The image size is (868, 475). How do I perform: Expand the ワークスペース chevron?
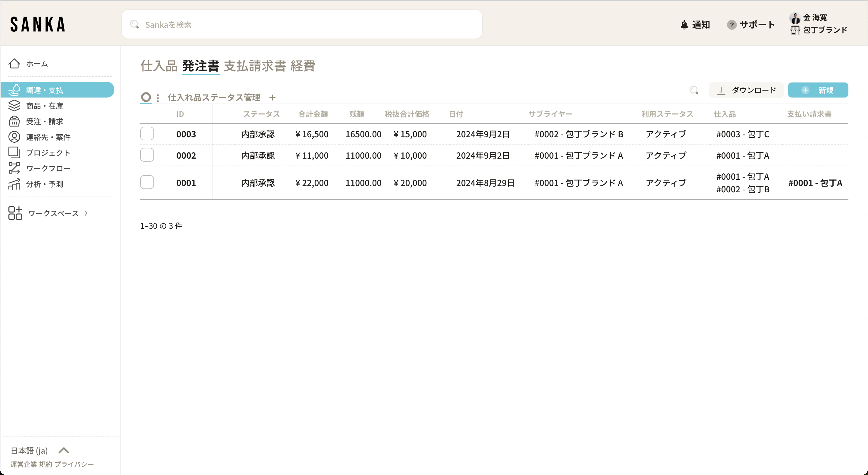pos(86,213)
